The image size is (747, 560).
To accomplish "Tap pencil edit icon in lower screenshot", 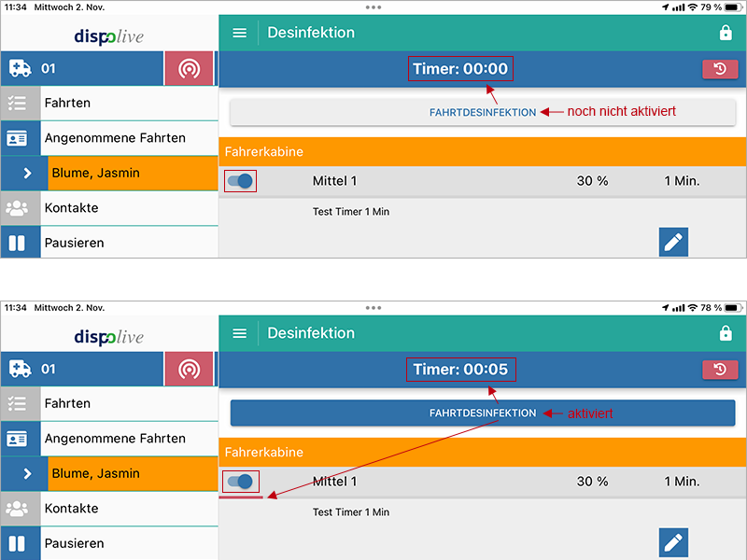I will click(x=673, y=542).
